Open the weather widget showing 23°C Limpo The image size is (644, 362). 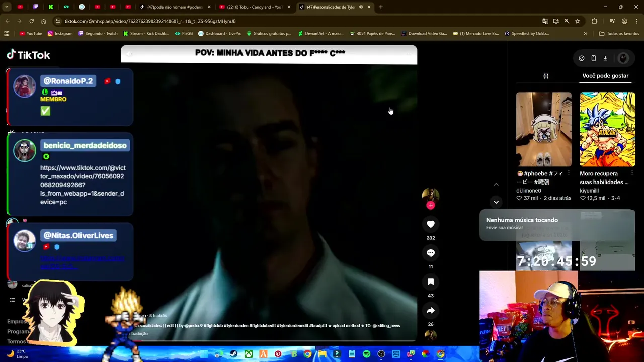click(x=18, y=354)
